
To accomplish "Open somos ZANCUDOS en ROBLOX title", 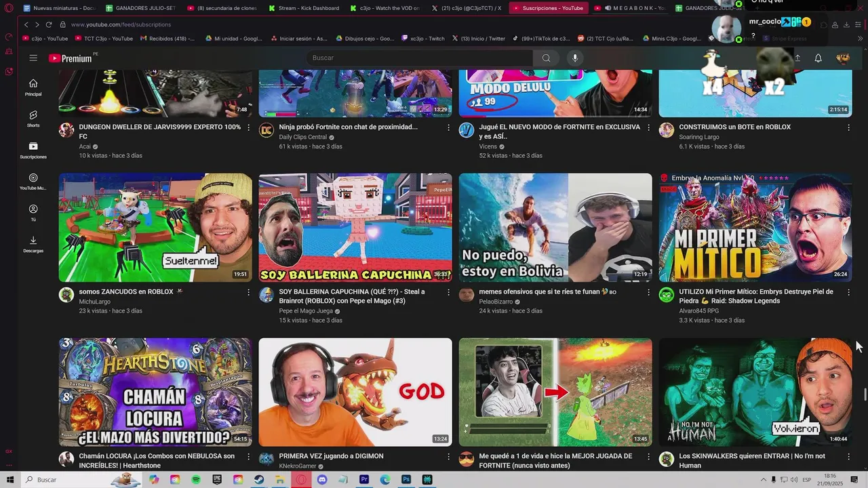I will [126, 291].
